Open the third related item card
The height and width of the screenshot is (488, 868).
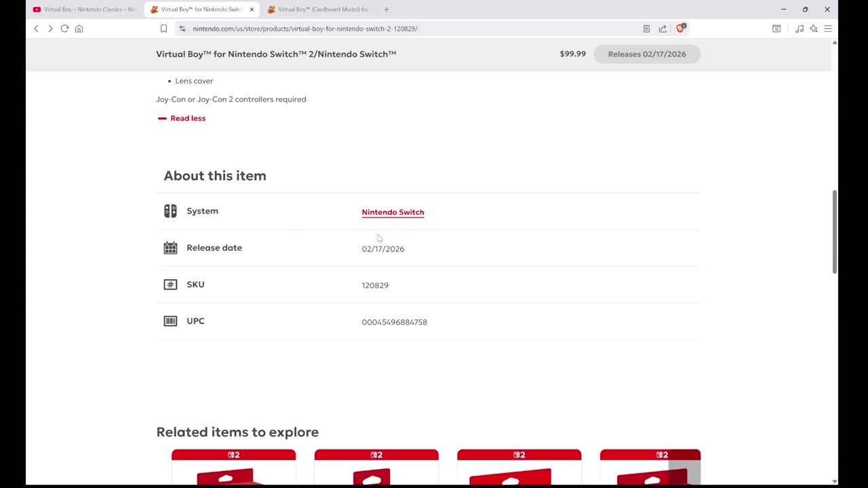[x=519, y=468]
